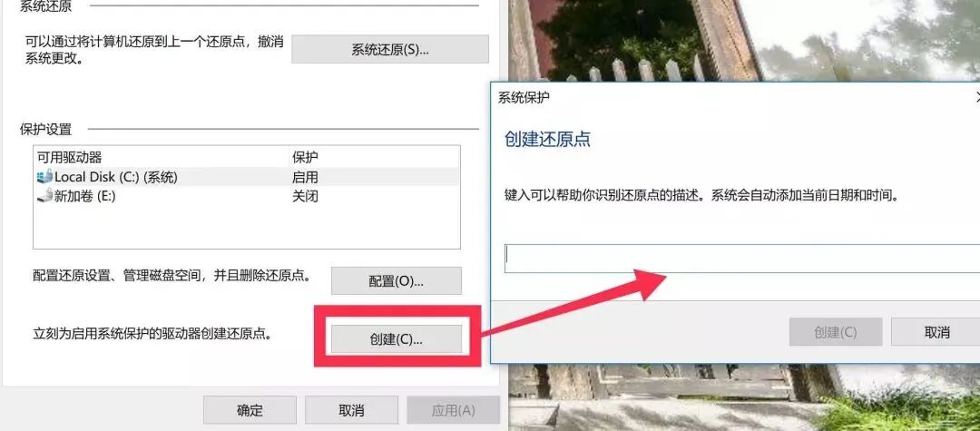Click 创建(C)... button in System Properties
Image resolution: width=980 pixels, height=431 pixels.
click(x=397, y=339)
